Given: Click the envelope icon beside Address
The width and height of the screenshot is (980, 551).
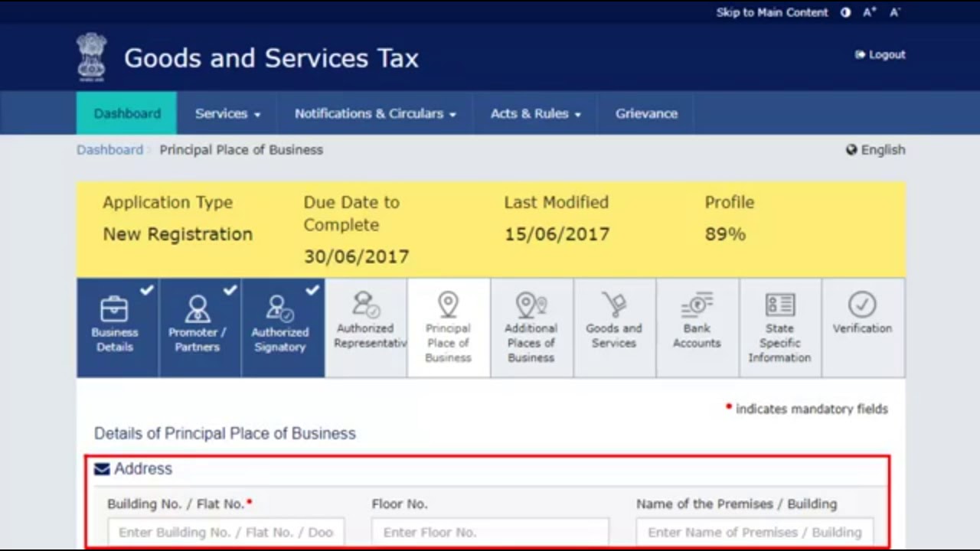Looking at the screenshot, I should coord(102,469).
